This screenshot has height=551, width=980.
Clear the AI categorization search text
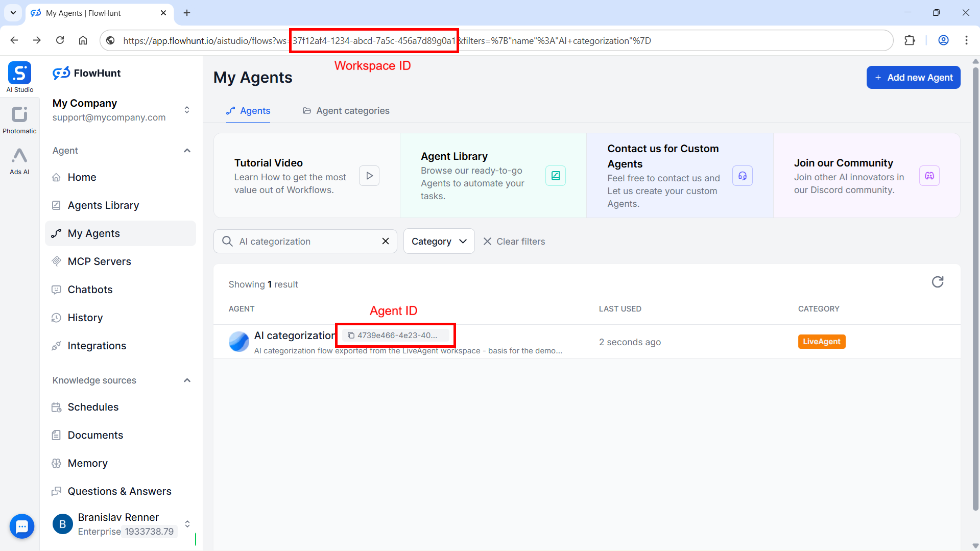coord(386,241)
